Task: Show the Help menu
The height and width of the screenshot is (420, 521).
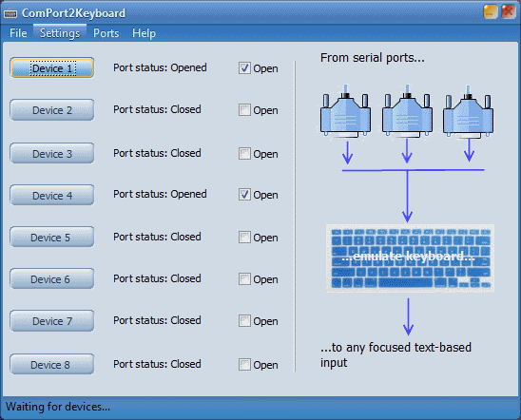Action: pyautogui.click(x=144, y=33)
